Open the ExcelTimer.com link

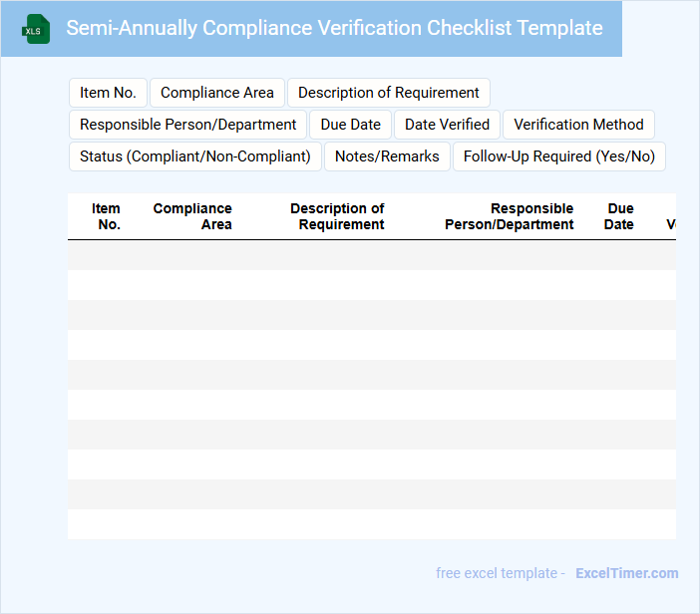pos(626,573)
